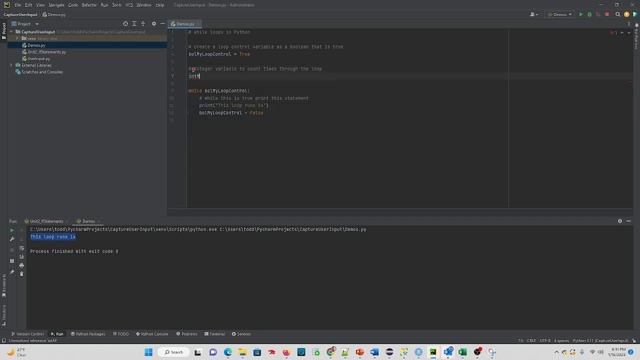Open the Windows Start button
Viewport: 640px width, 360px height.
[x=149, y=352]
